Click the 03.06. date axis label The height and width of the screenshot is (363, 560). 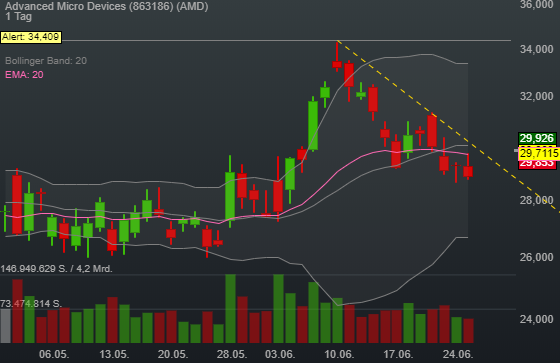point(280,354)
